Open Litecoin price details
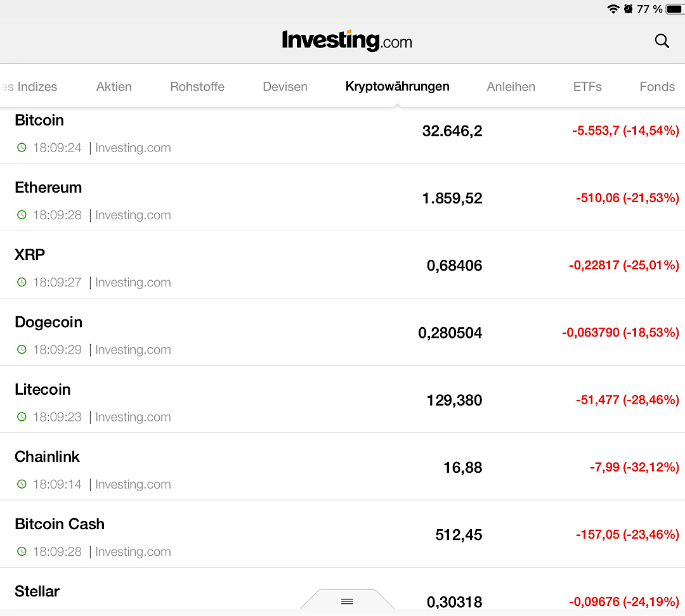Image resolution: width=685 pixels, height=616 pixels. [x=254, y=400]
